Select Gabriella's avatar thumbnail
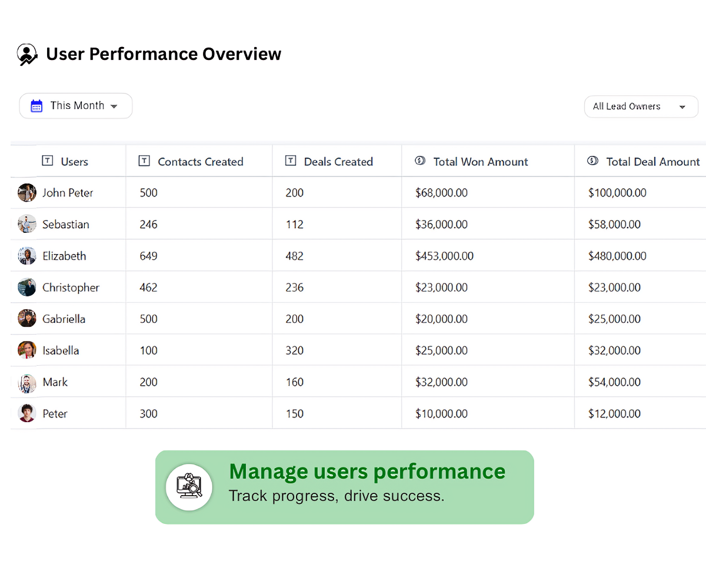This screenshot has width=706, height=588. [26, 319]
